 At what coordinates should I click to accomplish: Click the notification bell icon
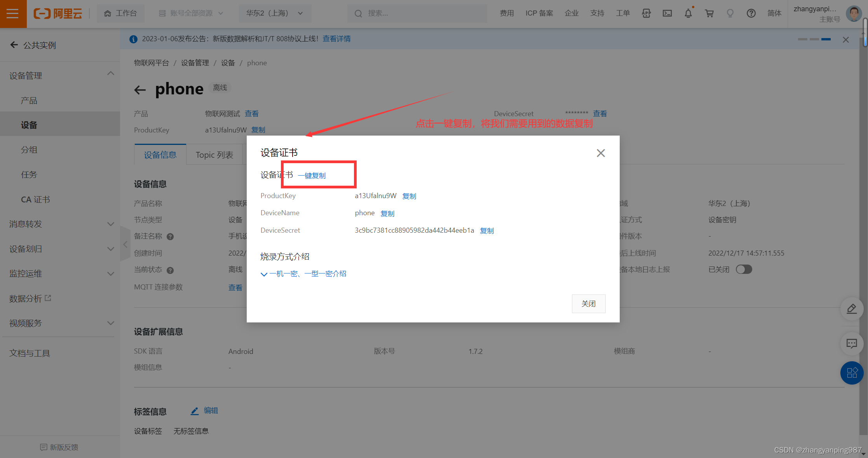[688, 14]
